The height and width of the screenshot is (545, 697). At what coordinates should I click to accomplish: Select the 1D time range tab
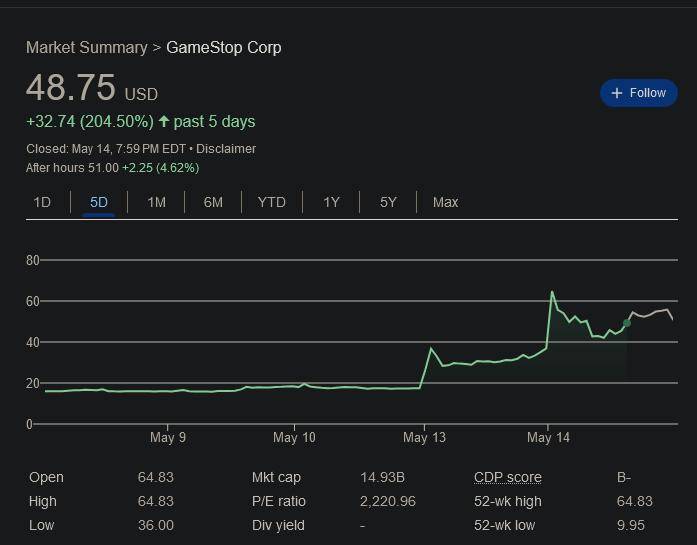point(42,202)
